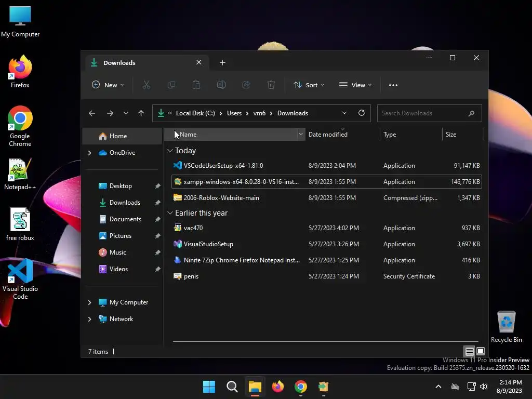Open taskbar Search
Image resolution: width=532 pixels, height=399 pixels.
[x=232, y=387]
